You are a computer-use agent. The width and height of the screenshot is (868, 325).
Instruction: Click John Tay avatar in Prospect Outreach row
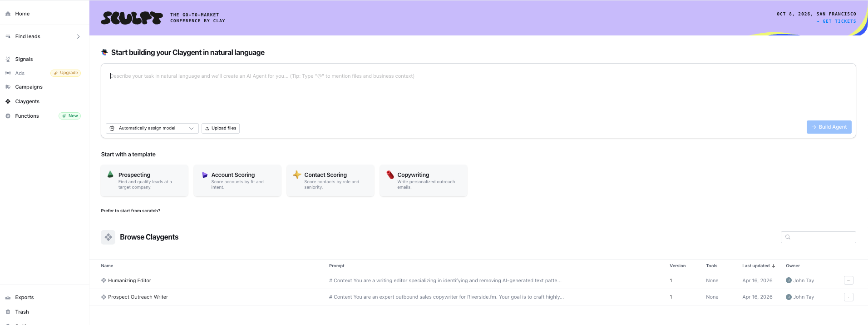[789, 297]
